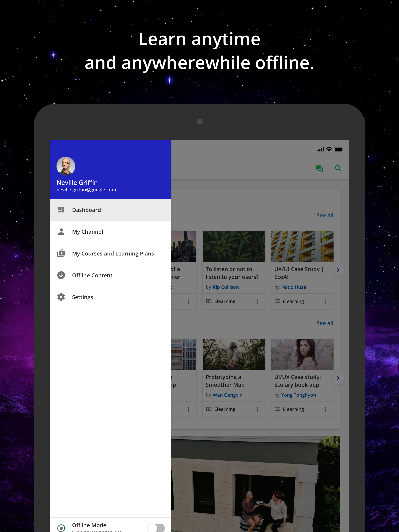This screenshot has height=532, width=399.
Task: Click Elearning icon on Kip Collison card
Action: tap(209, 301)
